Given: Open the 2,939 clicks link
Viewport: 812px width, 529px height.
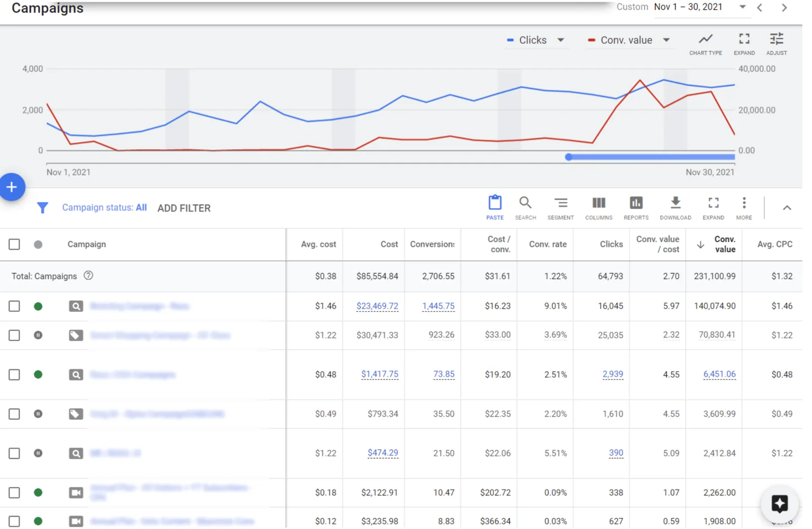Looking at the screenshot, I should tap(613, 374).
